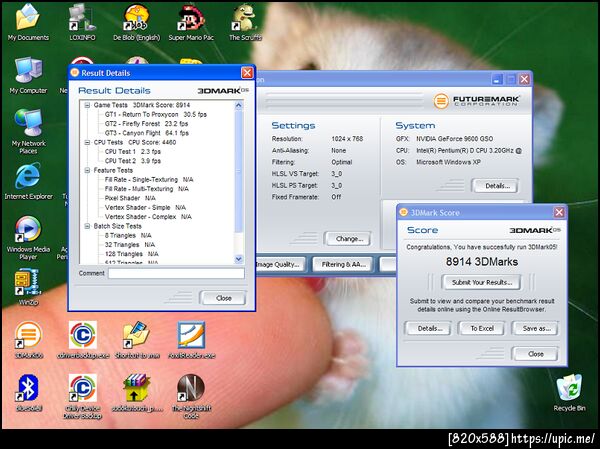Open the LOXINFO desktop shortcut
This screenshot has width=600, height=449.
coord(82,22)
